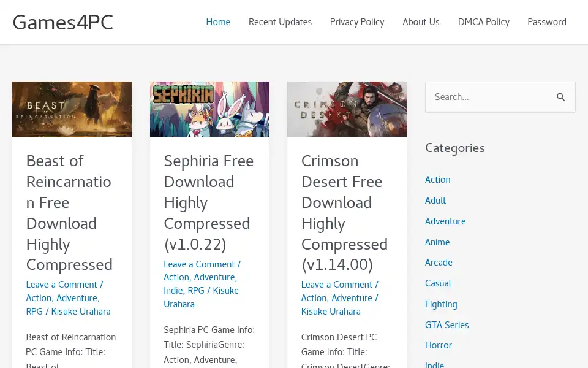The width and height of the screenshot is (588, 368).
Task: Leave a Comment on Crimson Desert post
Action: (x=337, y=285)
